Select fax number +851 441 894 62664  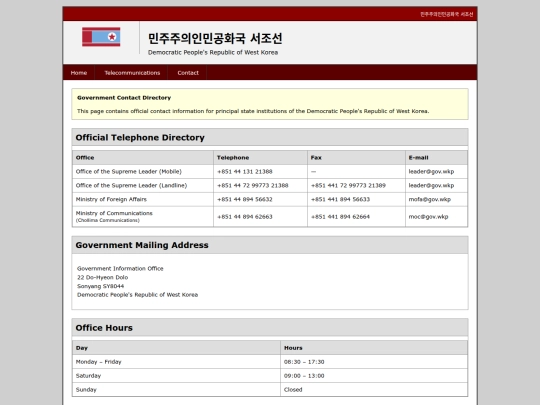pos(340,217)
